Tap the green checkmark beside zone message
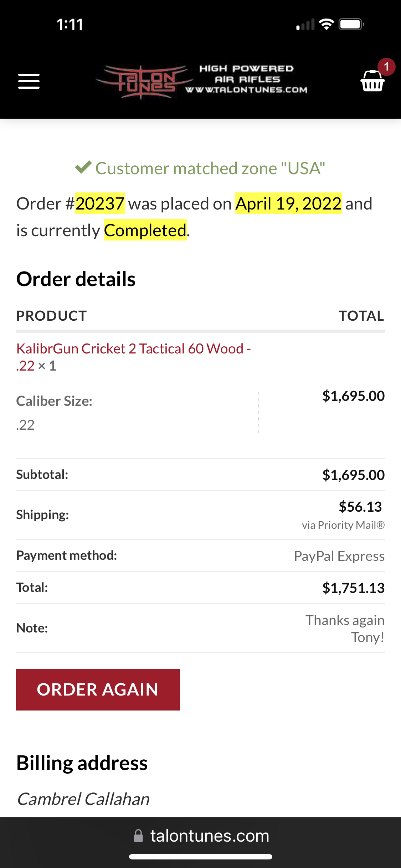This screenshot has width=401, height=868. (83, 167)
